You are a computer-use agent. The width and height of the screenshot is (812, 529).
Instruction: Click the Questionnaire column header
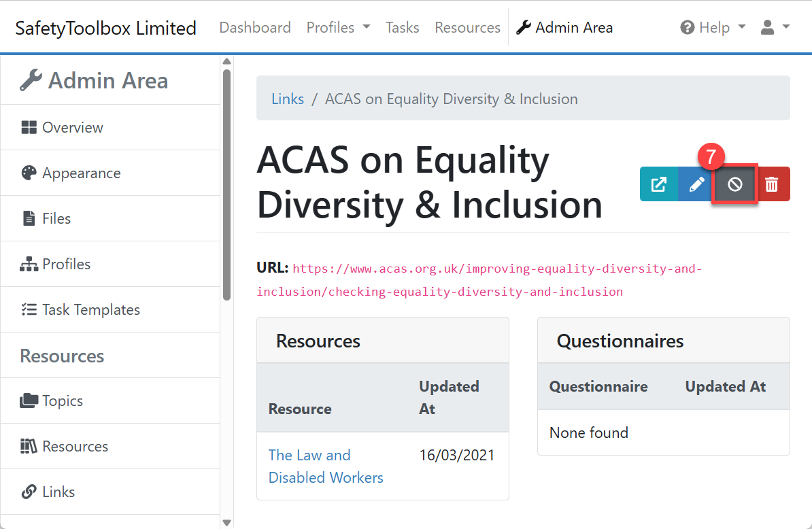pyautogui.click(x=598, y=386)
